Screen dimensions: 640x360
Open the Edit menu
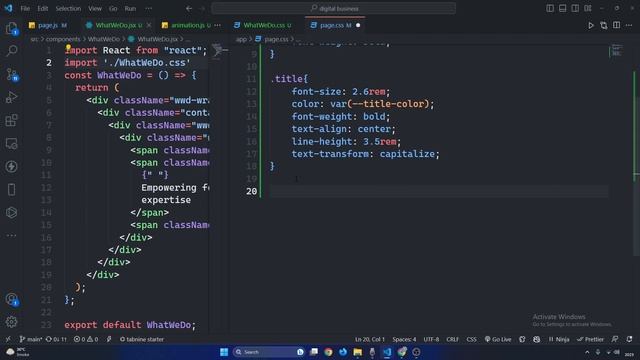coord(42,8)
